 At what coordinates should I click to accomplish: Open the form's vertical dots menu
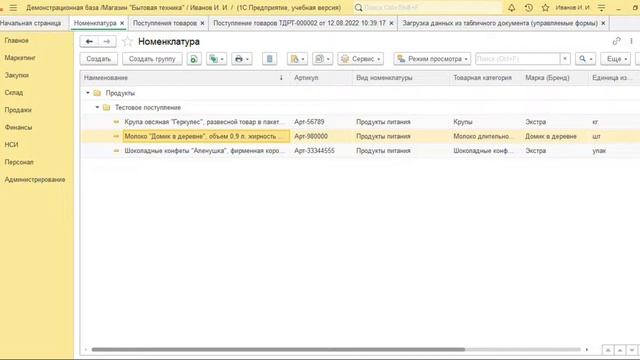pos(631,41)
